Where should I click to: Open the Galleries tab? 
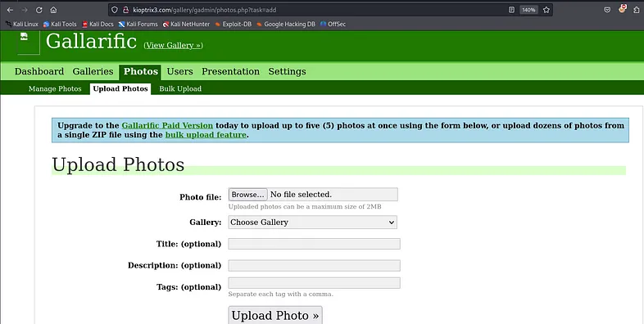click(93, 71)
